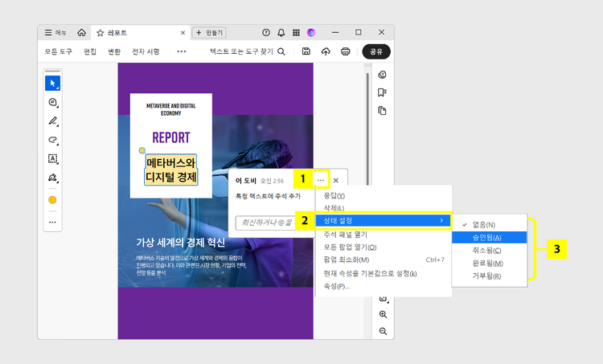Click the vertical scrollbar
This screenshot has height=364, width=603.
pyautogui.click(x=367, y=129)
